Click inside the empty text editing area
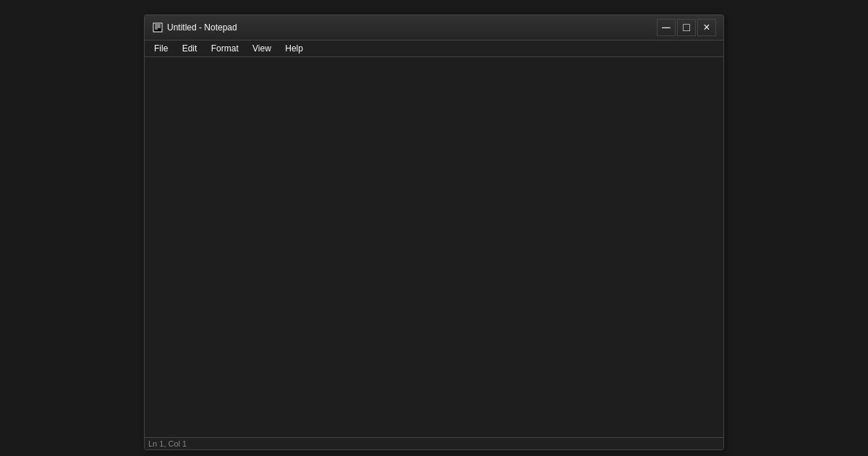The width and height of the screenshot is (868, 456). pos(434,246)
